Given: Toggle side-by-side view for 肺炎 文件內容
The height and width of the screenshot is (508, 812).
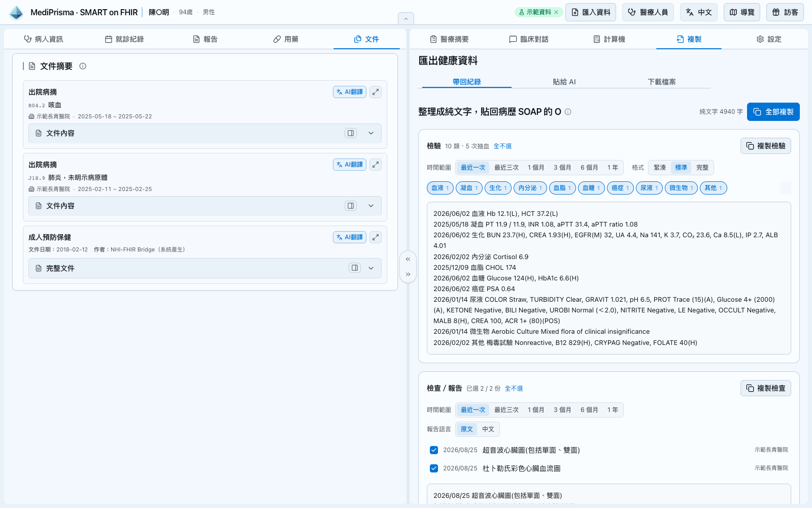Looking at the screenshot, I should (x=351, y=206).
